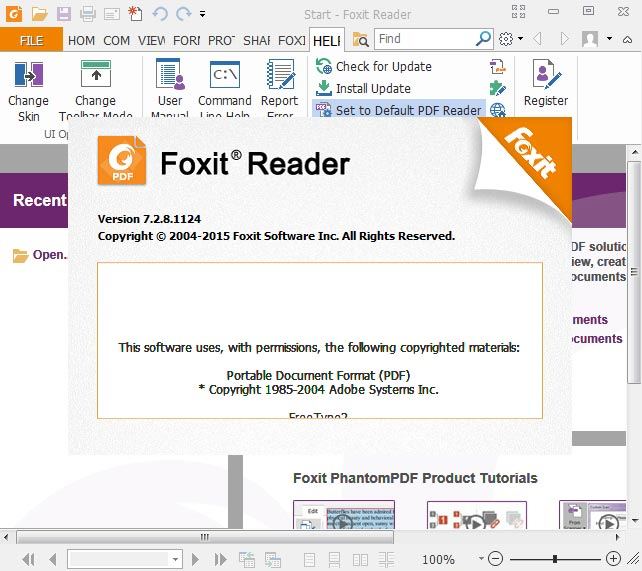
Task: Open the FILE menu tab
Action: click(x=32, y=41)
